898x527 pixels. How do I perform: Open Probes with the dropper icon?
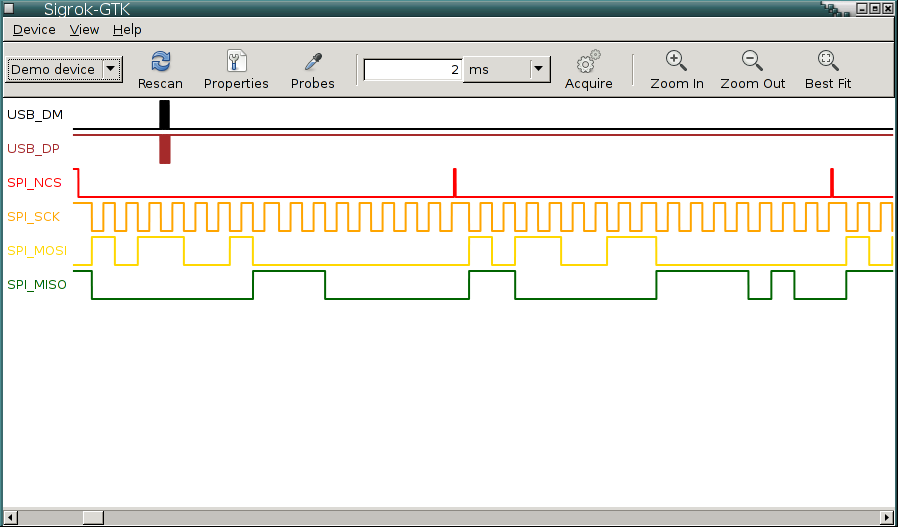pos(313,61)
